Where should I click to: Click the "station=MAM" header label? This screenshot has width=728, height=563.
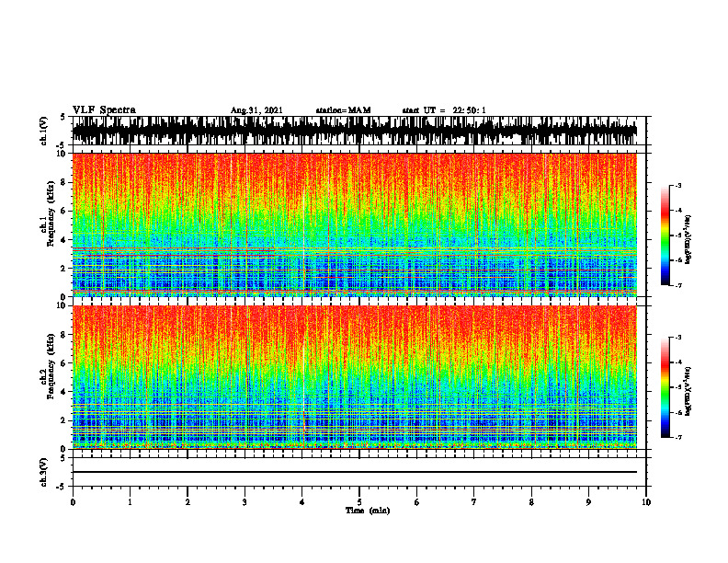[x=343, y=110]
